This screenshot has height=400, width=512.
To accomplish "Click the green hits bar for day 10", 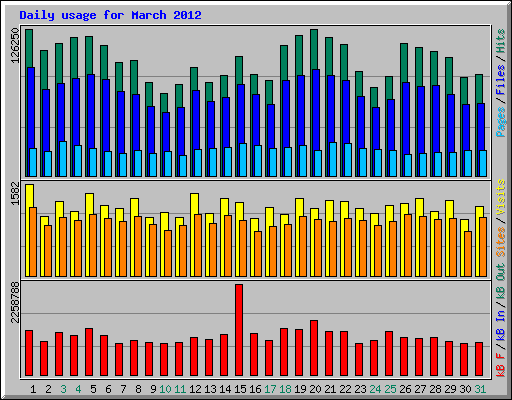I will [164, 103].
